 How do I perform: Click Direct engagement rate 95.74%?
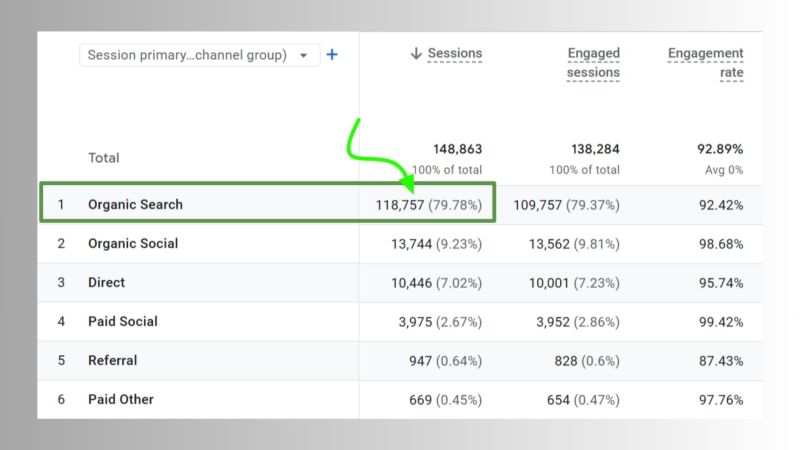(721, 283)
